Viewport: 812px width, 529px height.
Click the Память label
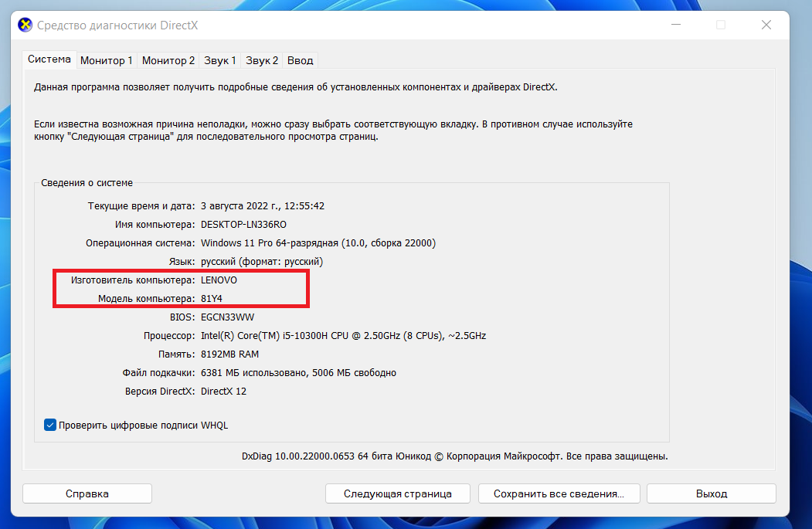[x=177, y=354]
